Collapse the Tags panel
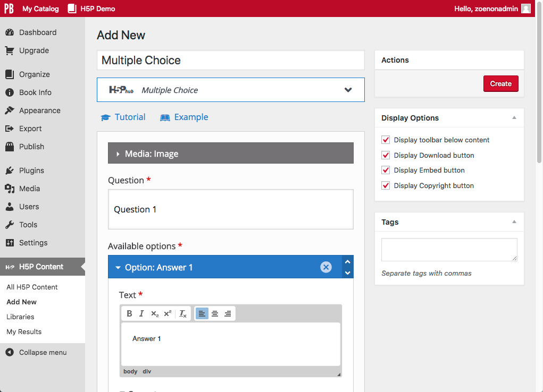 (514, 222)
